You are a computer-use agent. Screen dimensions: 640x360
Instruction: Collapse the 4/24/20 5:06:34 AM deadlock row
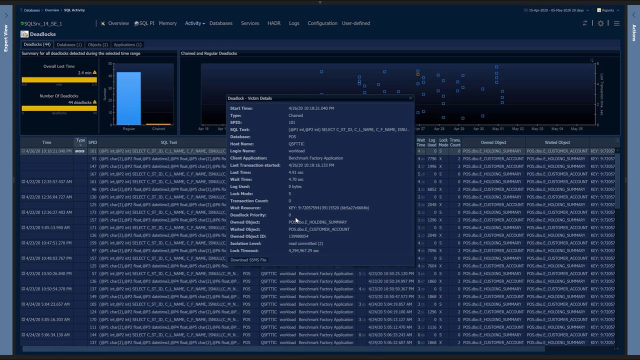(x=23, y=335)
